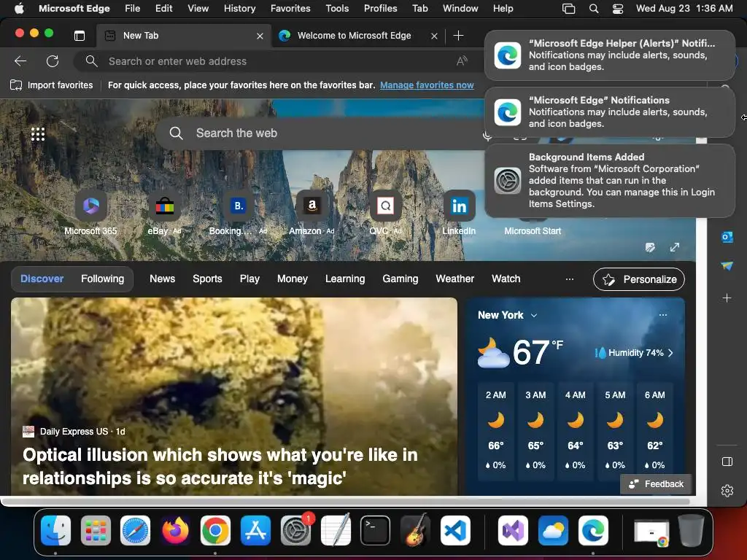The image size is (747, 560).
Task: Toggle the sidebar panel layout icon
Action: [x=727, y=462]
